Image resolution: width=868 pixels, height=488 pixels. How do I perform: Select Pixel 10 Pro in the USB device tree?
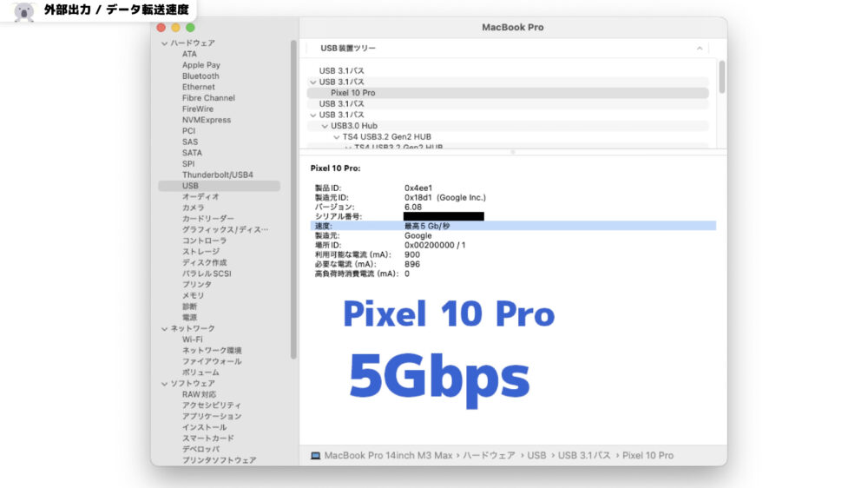coord(352,93)
